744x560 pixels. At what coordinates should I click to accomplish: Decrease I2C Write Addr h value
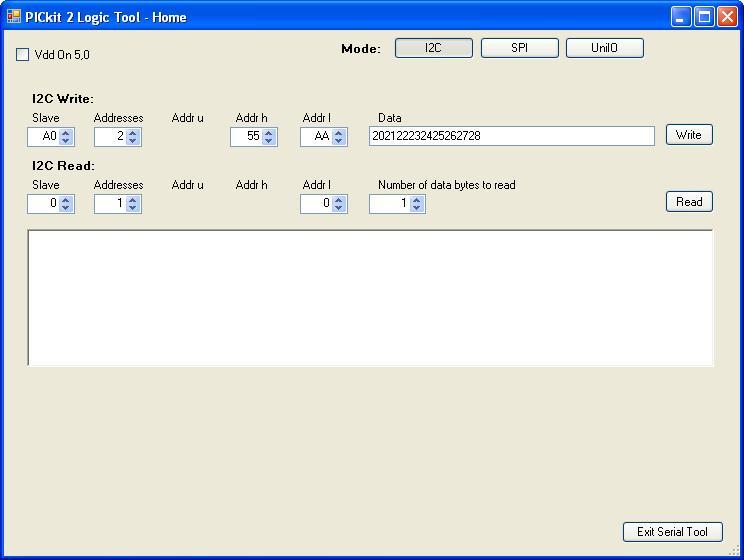click(x=269, y=141)
